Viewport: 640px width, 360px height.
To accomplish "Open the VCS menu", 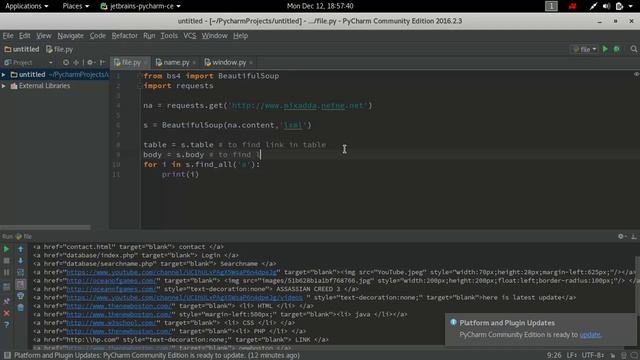I will point(190,36).
